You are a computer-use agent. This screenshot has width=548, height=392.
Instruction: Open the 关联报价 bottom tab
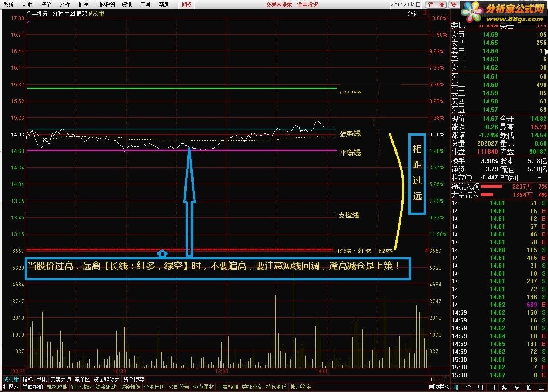pyautogui.click(x=33, y=387)
